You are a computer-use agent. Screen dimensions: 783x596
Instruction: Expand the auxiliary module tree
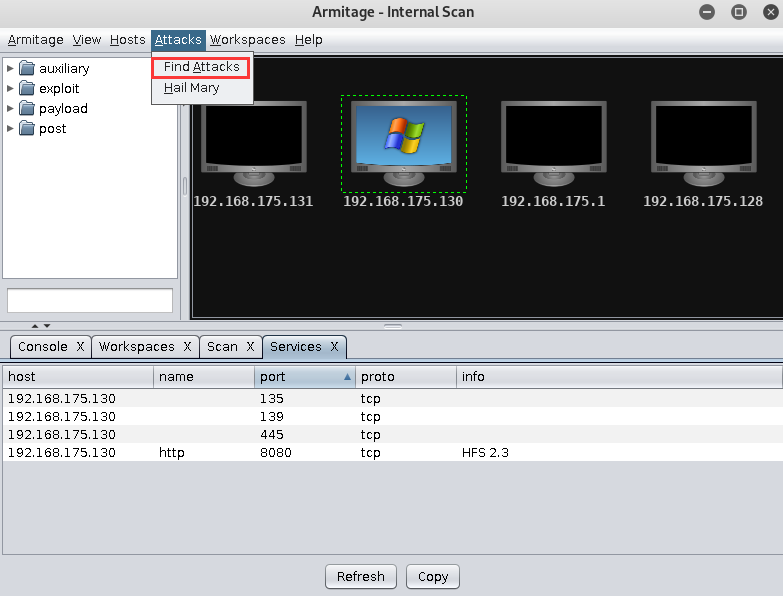pos(10,68)
